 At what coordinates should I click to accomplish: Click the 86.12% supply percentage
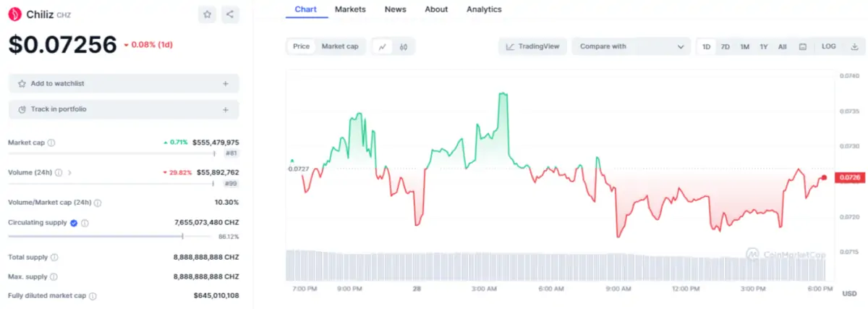pos(229,237)
